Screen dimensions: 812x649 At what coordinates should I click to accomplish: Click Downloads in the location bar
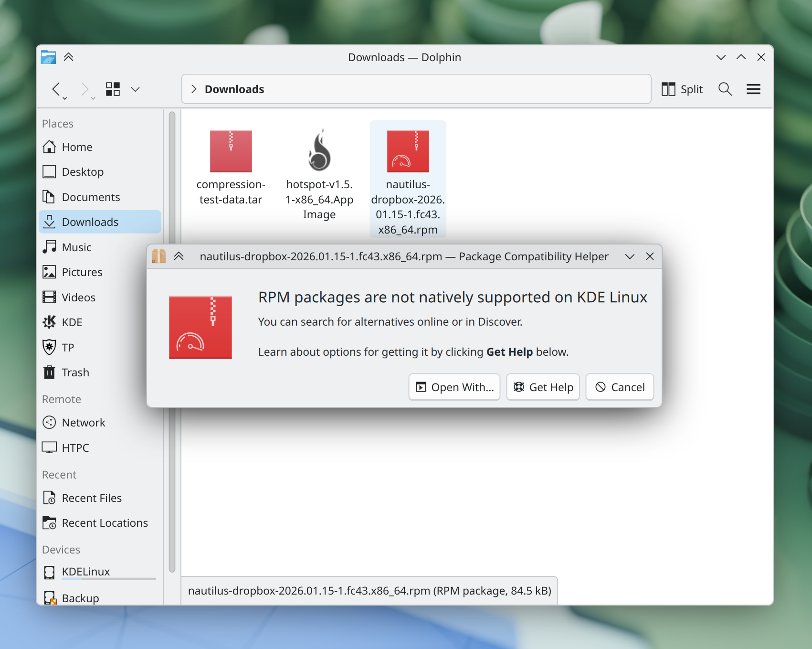[x=234, y=89]
